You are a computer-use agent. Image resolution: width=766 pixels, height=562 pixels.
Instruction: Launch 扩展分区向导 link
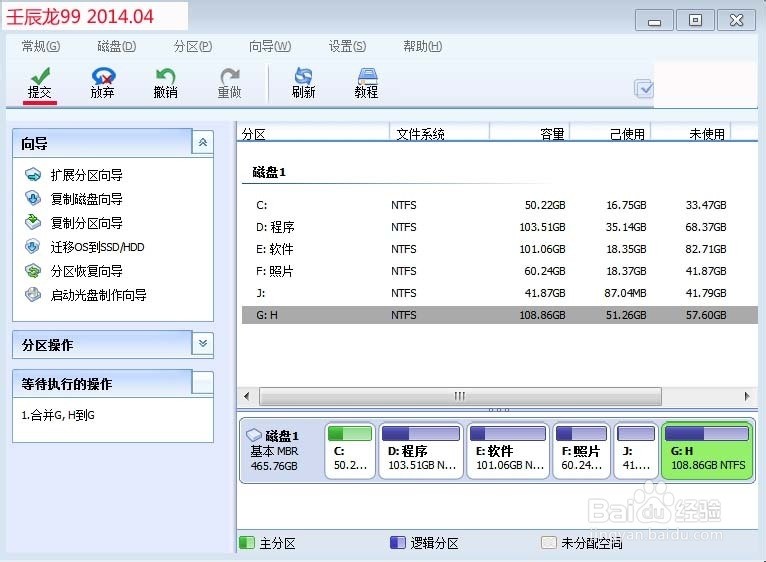[86, 175]
